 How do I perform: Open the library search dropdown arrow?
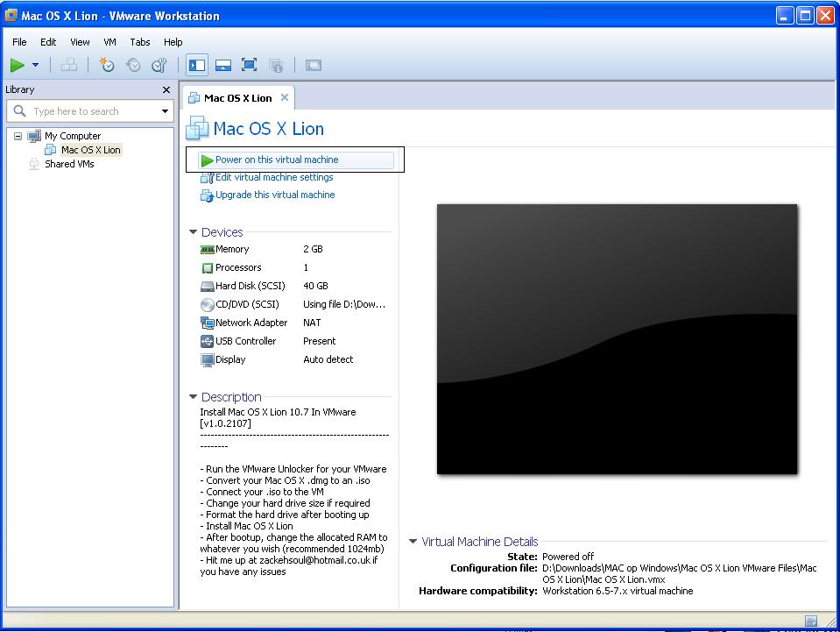165,111
